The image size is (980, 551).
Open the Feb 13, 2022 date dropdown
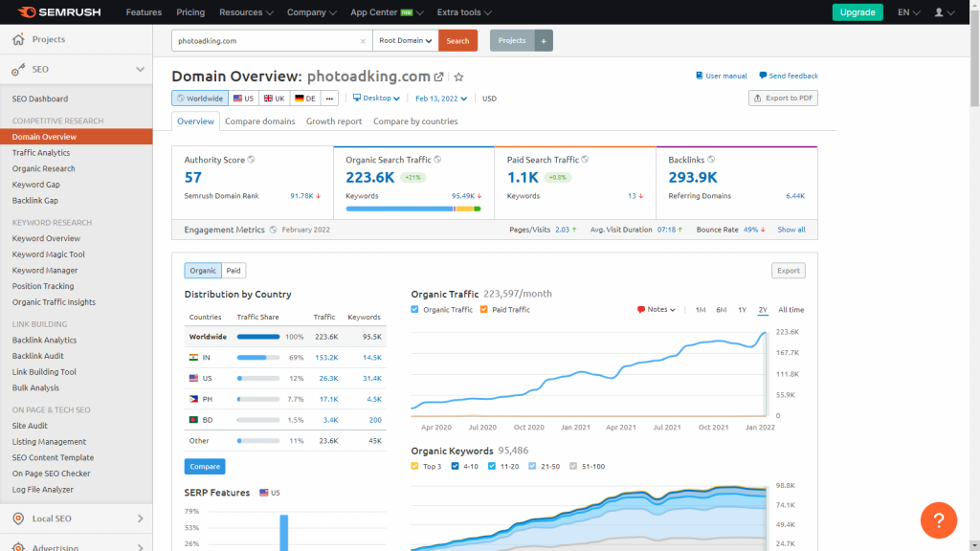tap(441, 99)
